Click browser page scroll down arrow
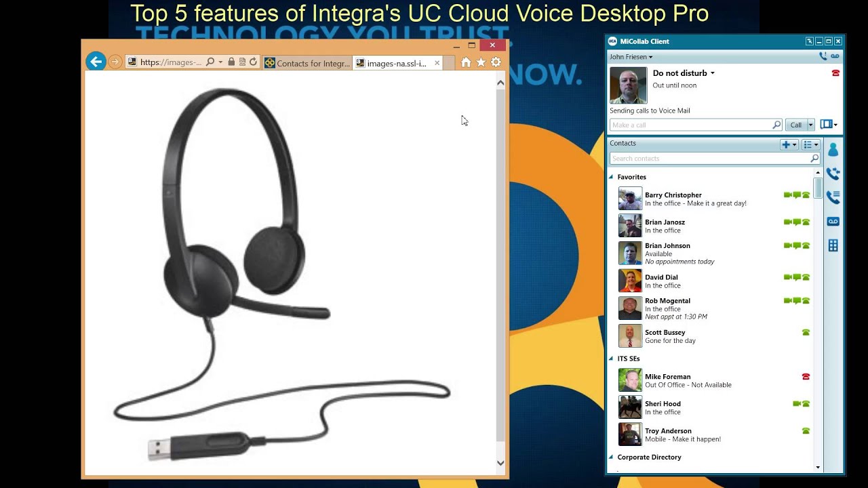The height and width of the screenshot is (488, 868). pos(500,464)
